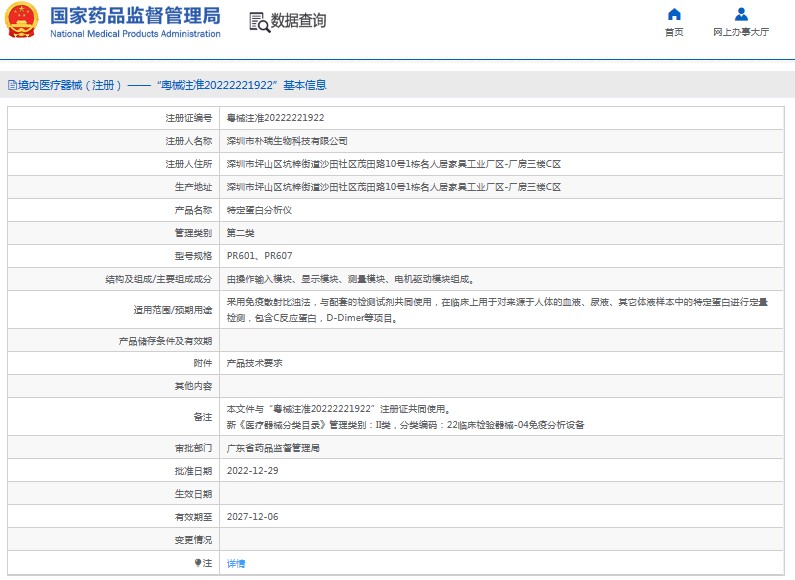Open 网上办事大厅 user icon
Image resolution: width=795 pixels, height=580 pixels.
click(x=741, y=14)
